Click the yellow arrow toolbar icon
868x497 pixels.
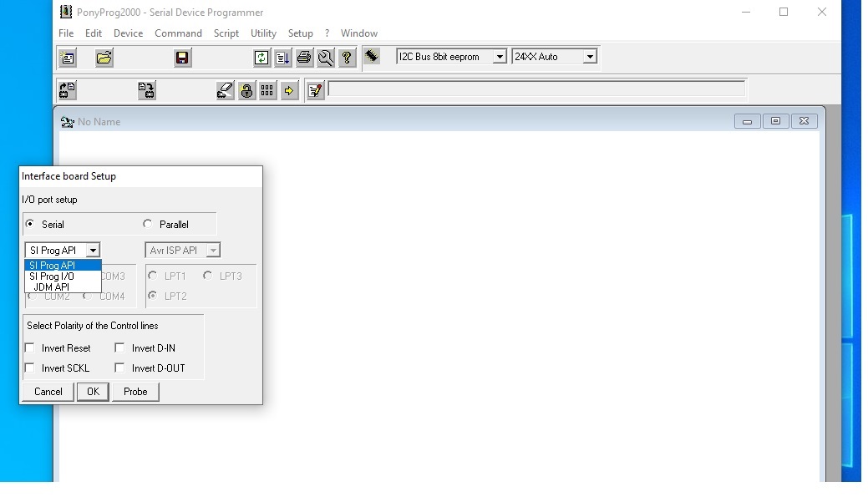pos(289,90)
